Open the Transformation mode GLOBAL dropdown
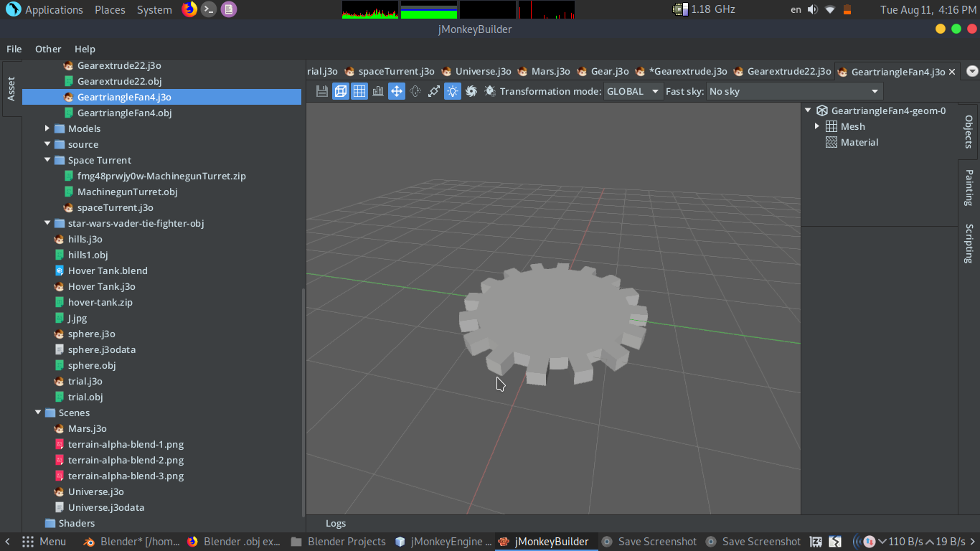Image resolution: width=980 pixels, height=551 pixels. [x=633, y=91]
